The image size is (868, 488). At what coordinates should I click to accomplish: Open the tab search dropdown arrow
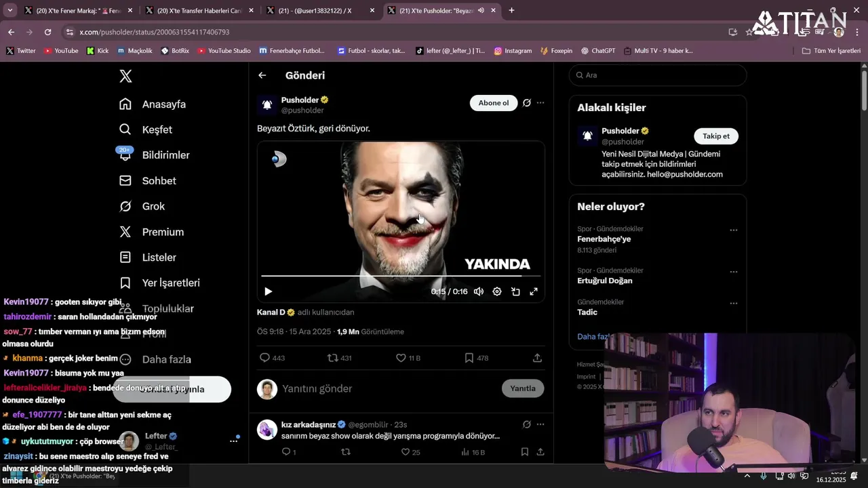[x=9, y=10]
